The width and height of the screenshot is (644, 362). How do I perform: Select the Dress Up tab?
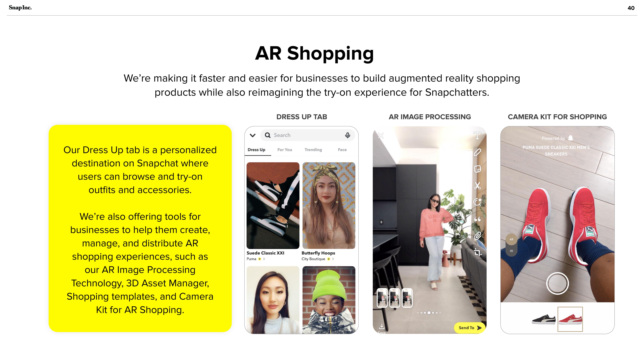pyautogui.click(x=256, y=149)
